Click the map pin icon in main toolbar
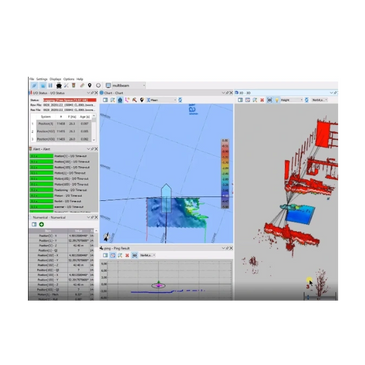This screenshot has width=365, height=365. [x=89, y=86]
